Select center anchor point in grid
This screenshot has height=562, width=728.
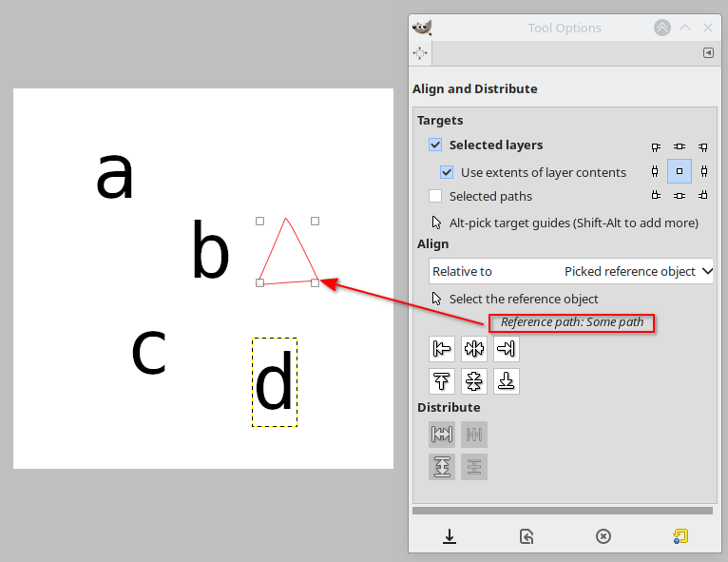click(680, 171)
